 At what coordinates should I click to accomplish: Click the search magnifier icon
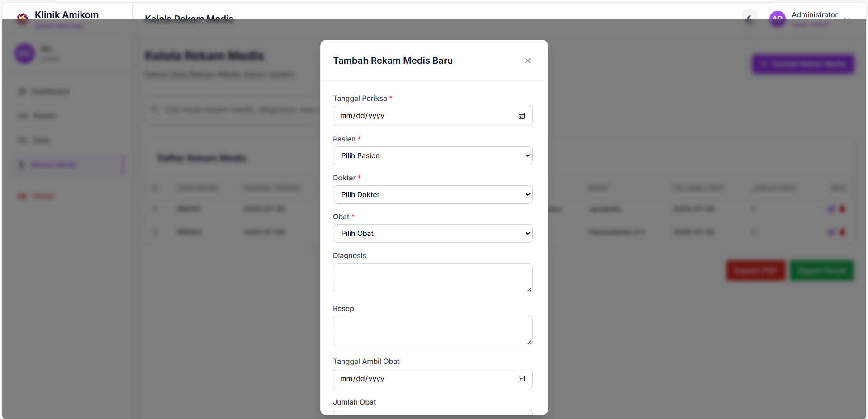coord(155,110)
